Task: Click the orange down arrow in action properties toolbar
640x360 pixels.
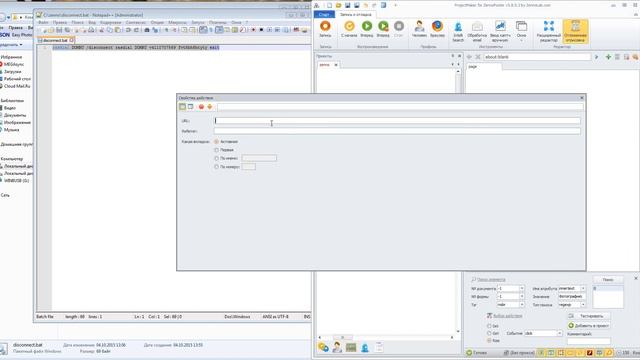Action: 209,107
